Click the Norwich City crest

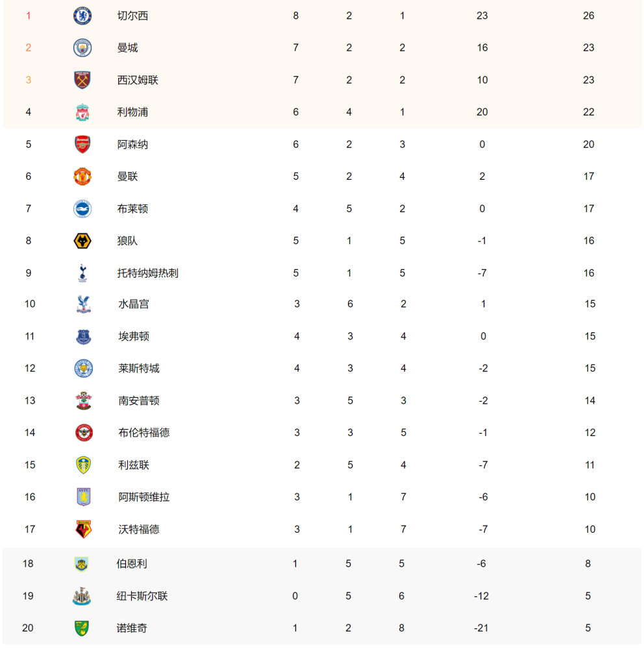pyautogui.click(x=81, y=628)
